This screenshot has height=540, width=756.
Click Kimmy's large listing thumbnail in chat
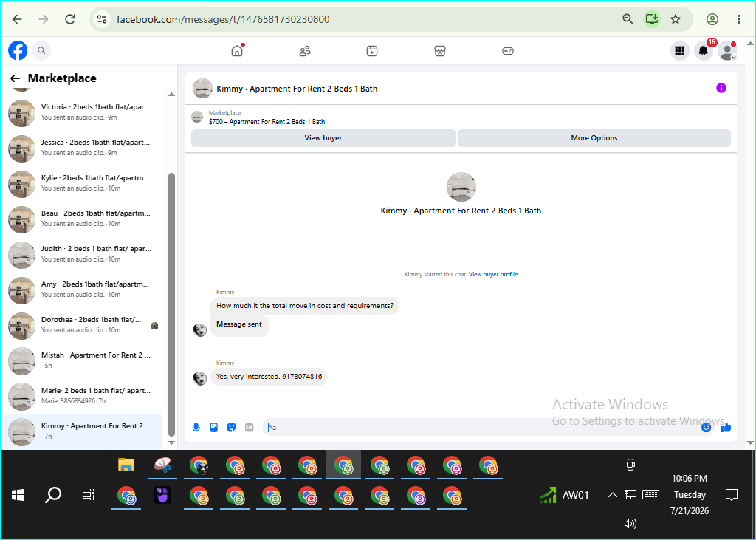[461, 187]
